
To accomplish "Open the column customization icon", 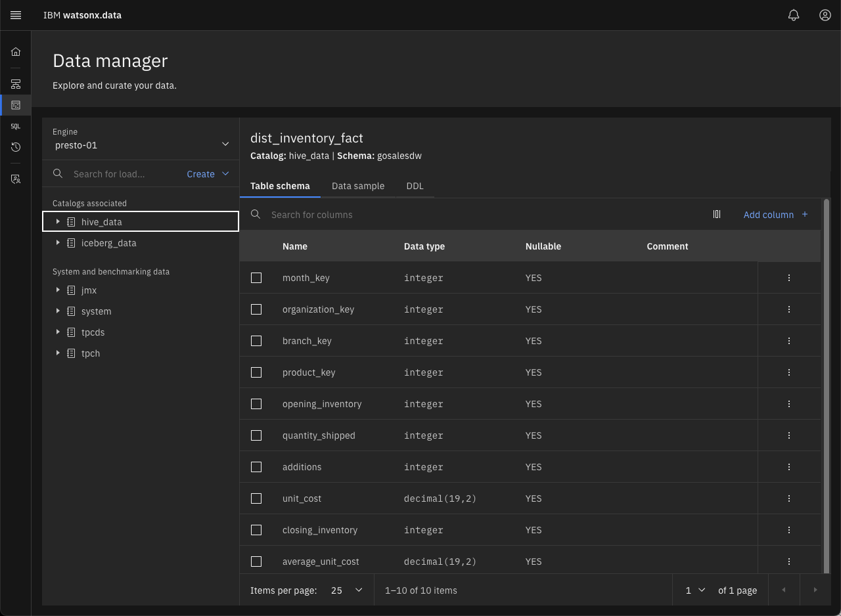I will point(717,214).
